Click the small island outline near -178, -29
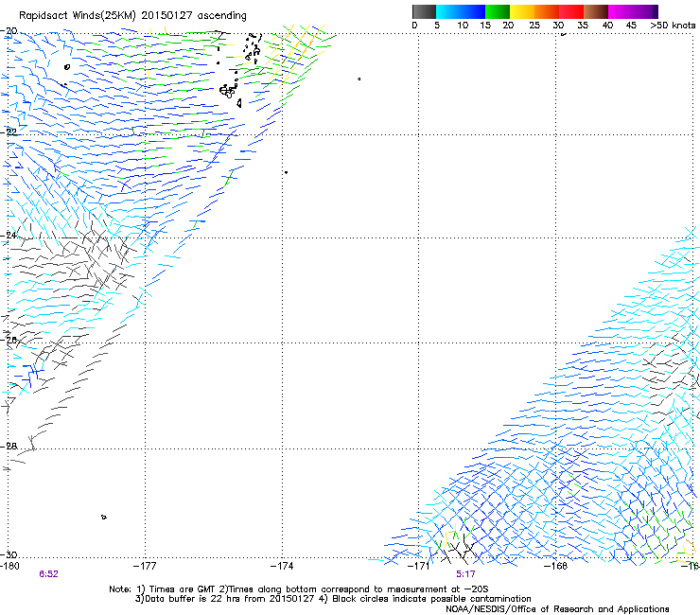Screen dimensions: 700x615 click(103, 518)
